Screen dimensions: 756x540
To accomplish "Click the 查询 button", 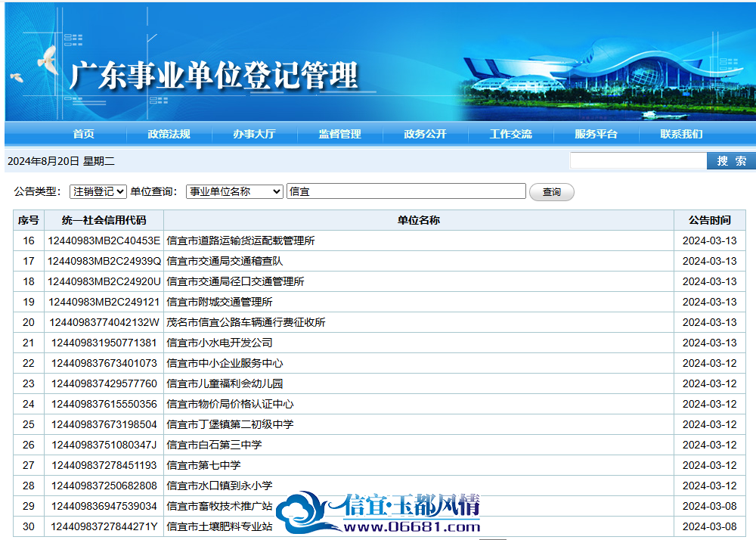I will 552,192.
